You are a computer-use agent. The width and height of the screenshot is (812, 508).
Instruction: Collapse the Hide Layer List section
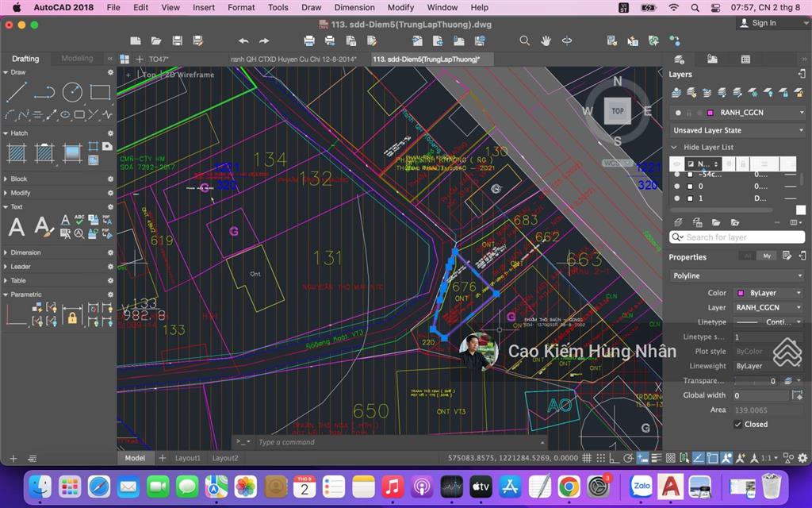tap(674, 147)
